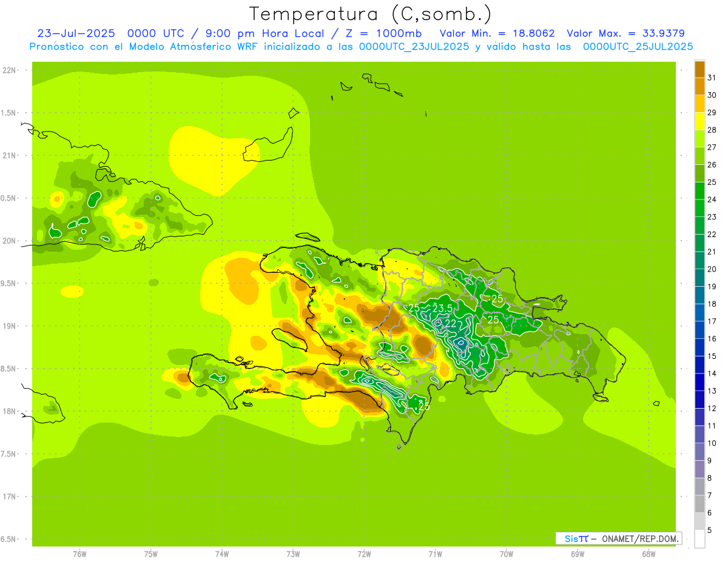Image resolution: width=728 pixels, height=562 pixels.
Task: Click the "0000UTC_23JUL2025" initialization time
Action: (x=414, y=47)
